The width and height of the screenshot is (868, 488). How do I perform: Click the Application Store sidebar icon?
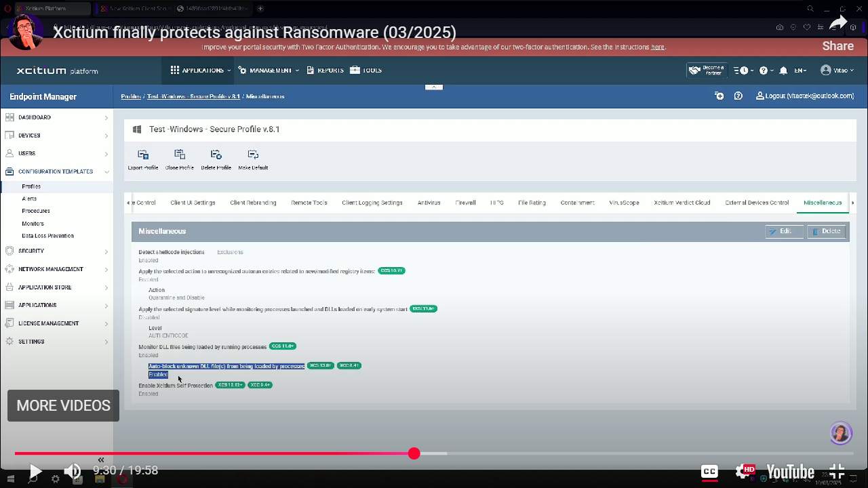tap(9, 287)
